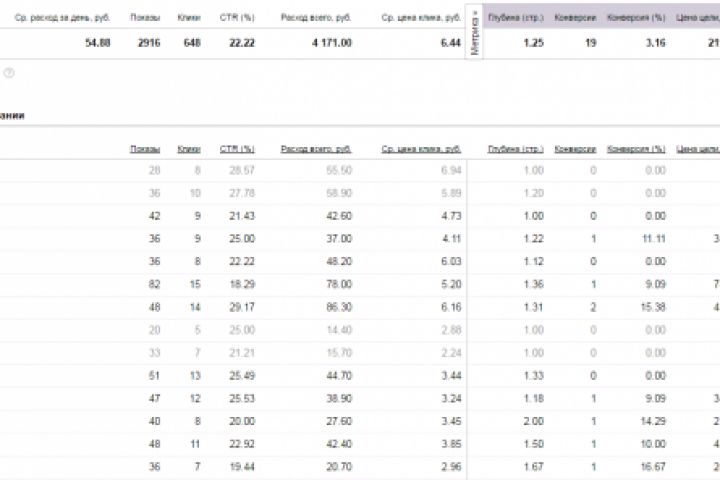This screenshot has height=480, width=720.
Task: Collapse the vertical Метрика panel tab
Action: (x=475, y=32)
